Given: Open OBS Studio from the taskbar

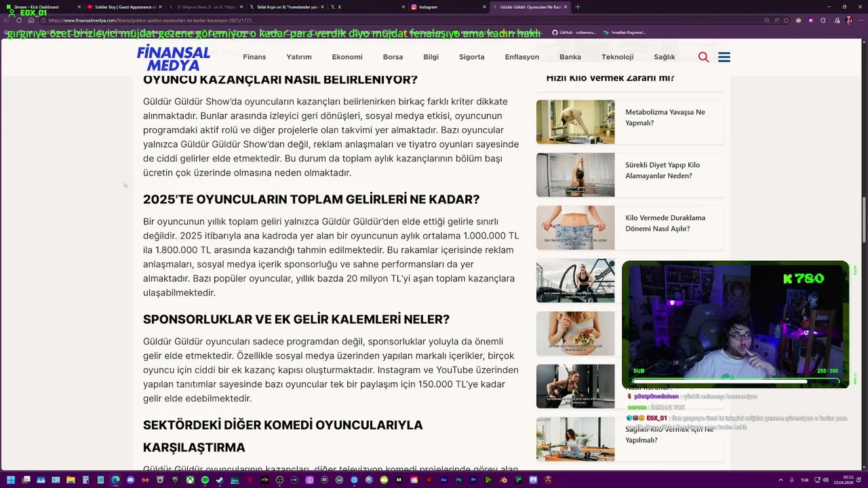Looking at the screenshot, I should 279,480.
